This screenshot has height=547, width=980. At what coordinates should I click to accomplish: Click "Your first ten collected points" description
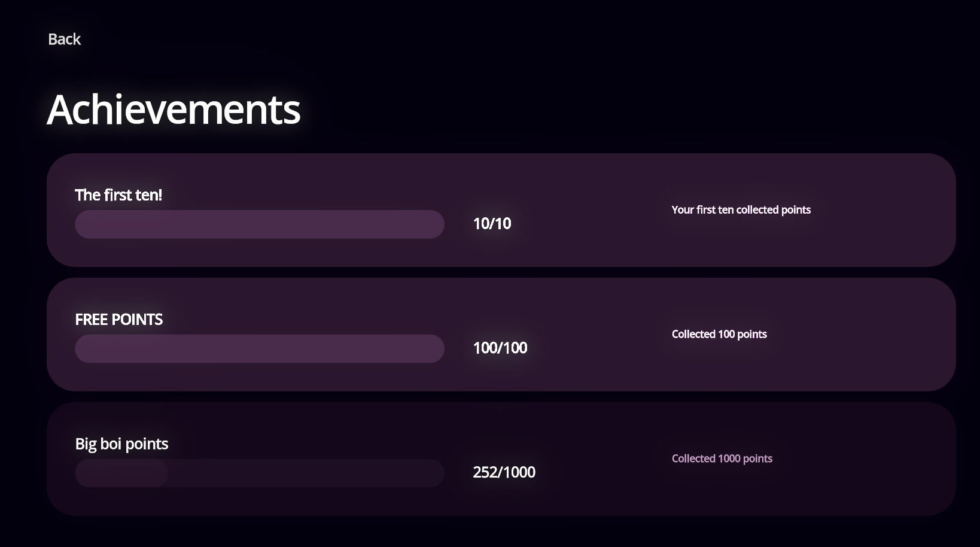[741, 210]
